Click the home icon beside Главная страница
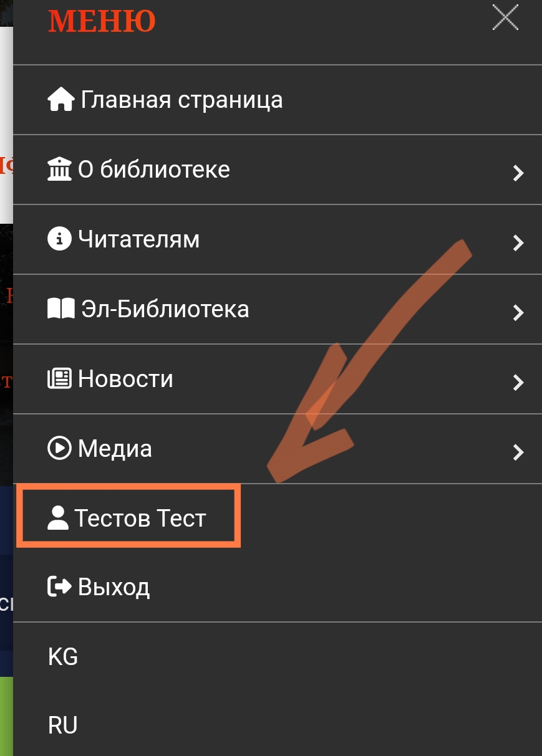The height and width of the screenshot is (756, 542). pos(61,100)
